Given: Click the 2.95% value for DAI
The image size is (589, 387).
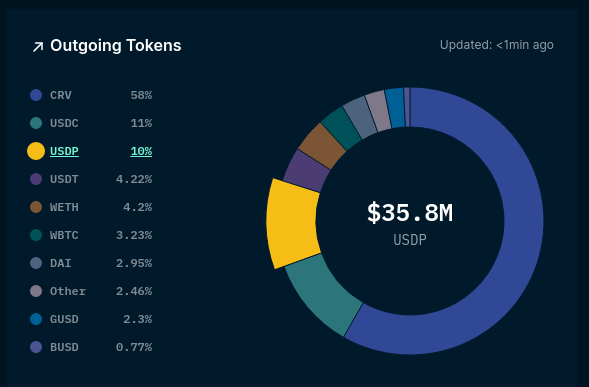Looking at the screenshot, I should pyautogui.click(x=134, y=263).
